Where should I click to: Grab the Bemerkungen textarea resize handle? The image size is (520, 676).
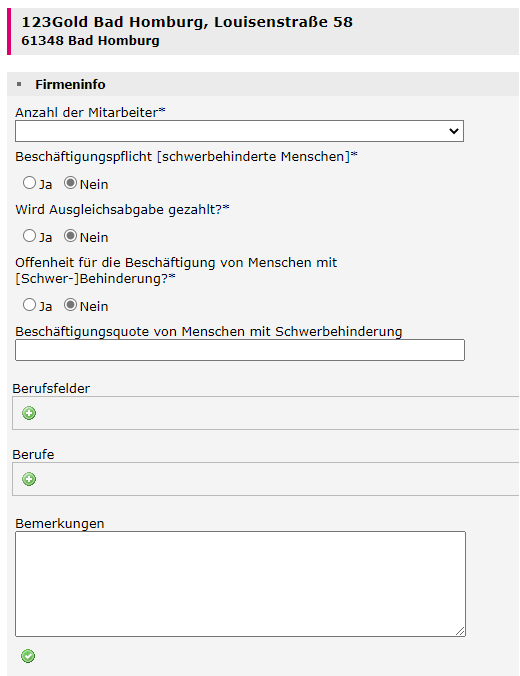(x=460, y=631)
